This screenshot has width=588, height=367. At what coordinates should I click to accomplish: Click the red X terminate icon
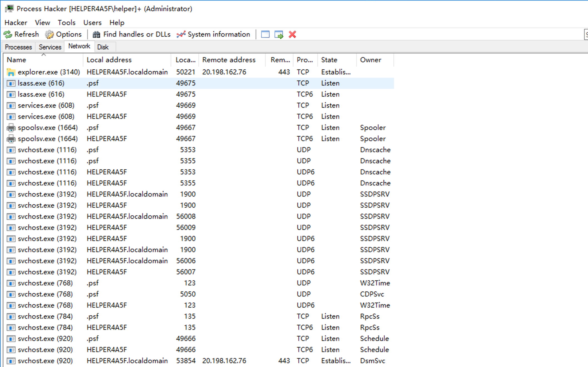click(x=292, y=34)
